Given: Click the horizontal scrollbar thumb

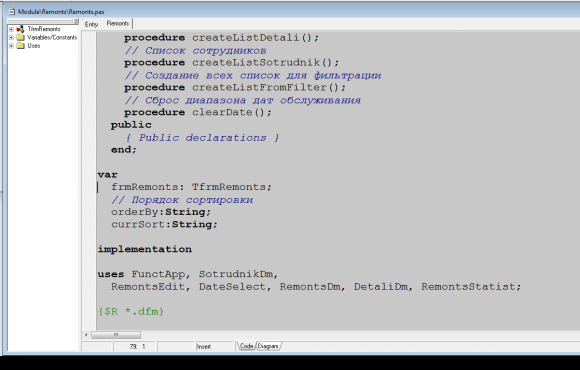Looking at the screenshot, I should click(x=116, y=335).
